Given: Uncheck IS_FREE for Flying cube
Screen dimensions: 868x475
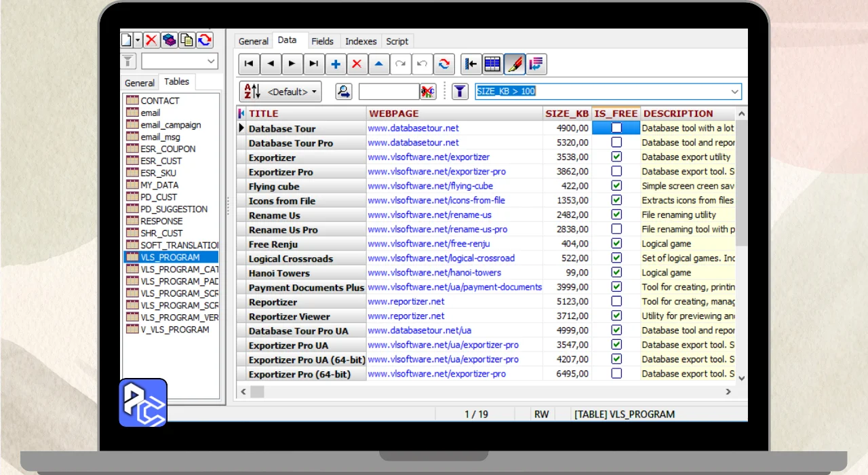Looking at the screenshot, I should 616,186.
